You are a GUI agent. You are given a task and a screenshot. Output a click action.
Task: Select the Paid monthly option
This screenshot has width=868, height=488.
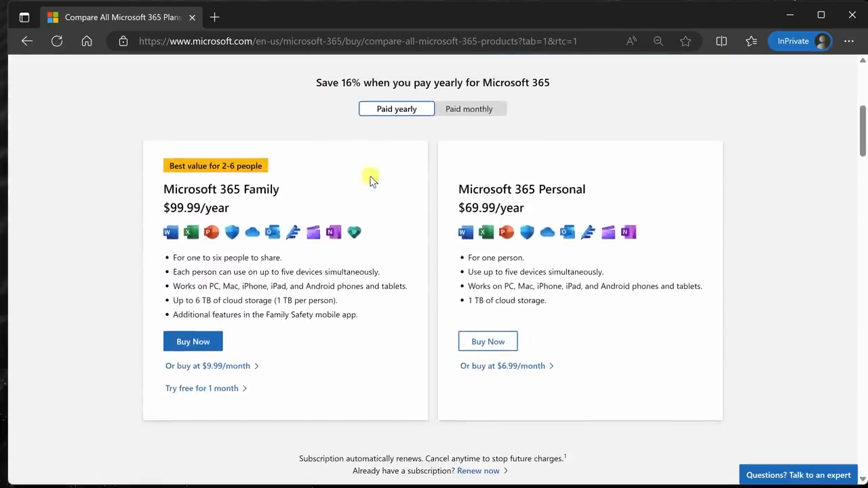click(469, 108)
